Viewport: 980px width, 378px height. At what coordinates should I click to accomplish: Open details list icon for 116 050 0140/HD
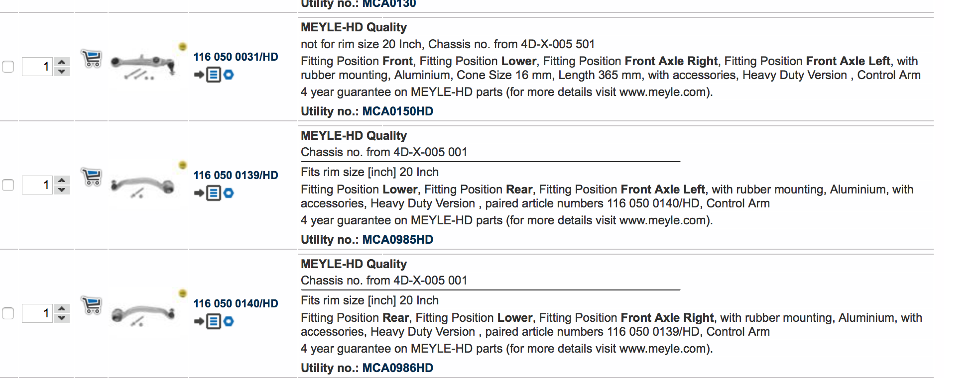214,321
